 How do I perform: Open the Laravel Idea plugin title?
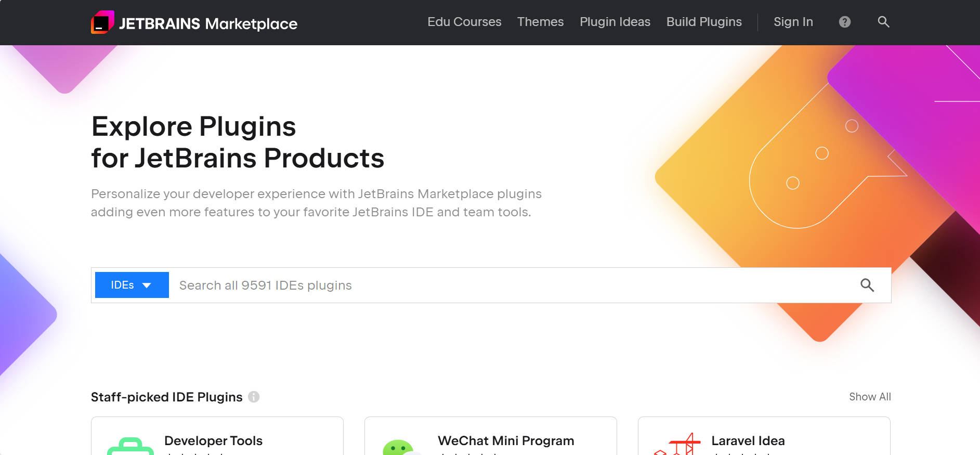click(x=748, y=441)
